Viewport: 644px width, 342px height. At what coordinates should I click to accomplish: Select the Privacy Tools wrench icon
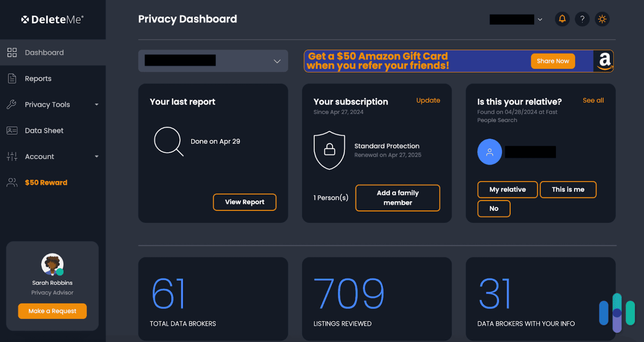pyautogui.click(x=12, y=104)
